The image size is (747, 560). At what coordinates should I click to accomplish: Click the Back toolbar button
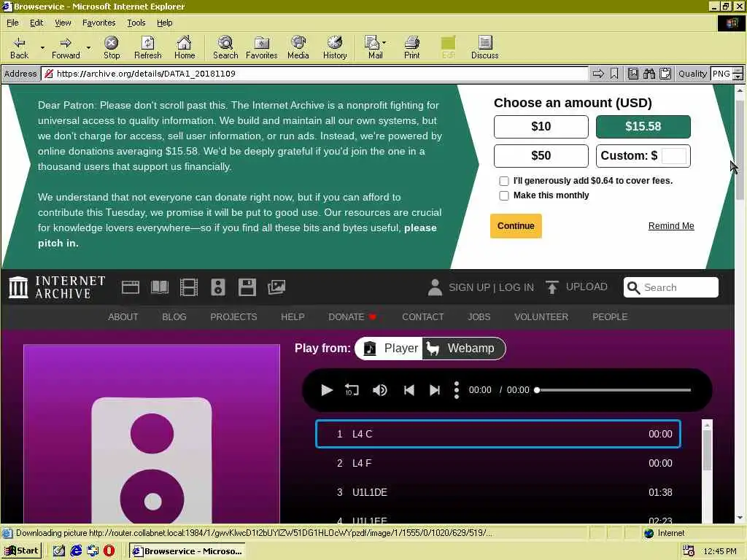[x=19, y=47]
